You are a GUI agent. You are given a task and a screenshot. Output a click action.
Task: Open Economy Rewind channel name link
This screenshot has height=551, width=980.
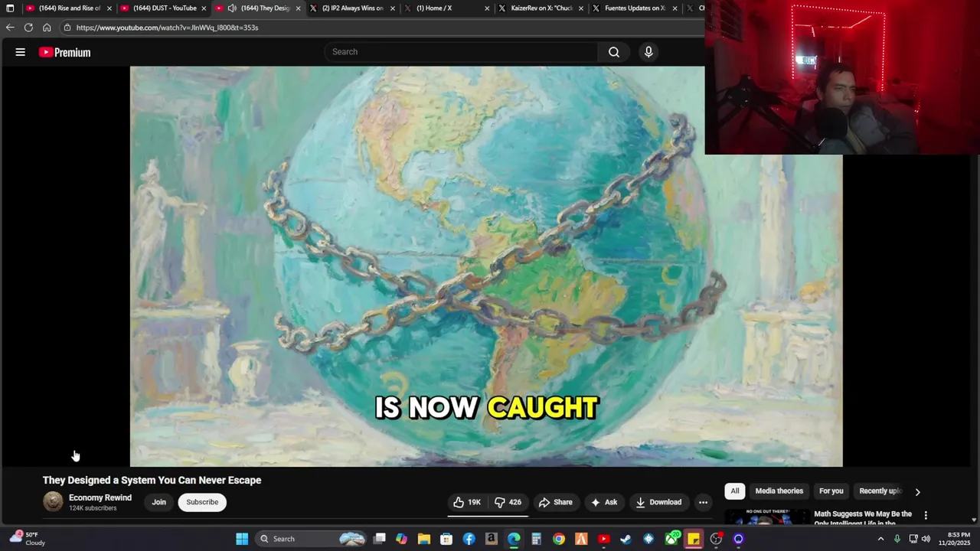[x=100, y=497]
